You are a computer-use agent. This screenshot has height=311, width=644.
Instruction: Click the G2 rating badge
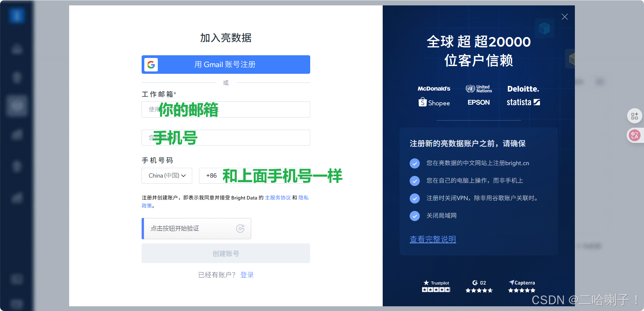click(479, 286)
